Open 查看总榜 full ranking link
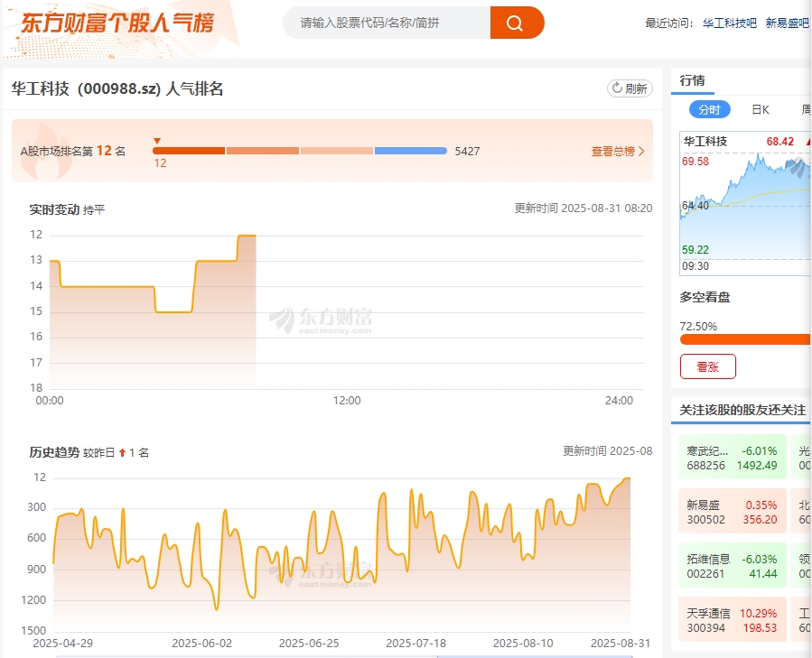812x658 pixels. (613, 151)
